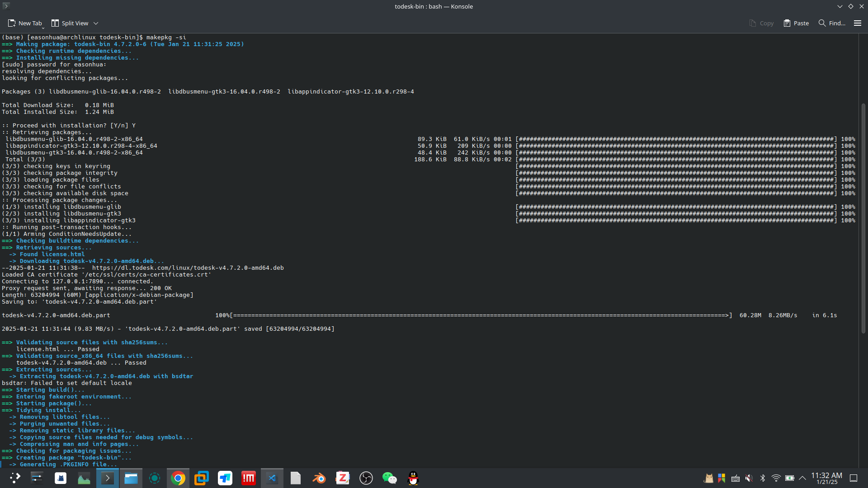The height and width of the screenshot is (488, 868).
Task: Open the keyboard input method tray icon
Action: [x=736, y=478]
